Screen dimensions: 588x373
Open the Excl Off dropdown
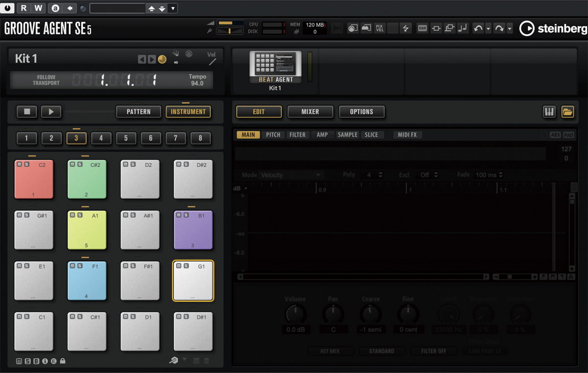[x=429, y=175]
